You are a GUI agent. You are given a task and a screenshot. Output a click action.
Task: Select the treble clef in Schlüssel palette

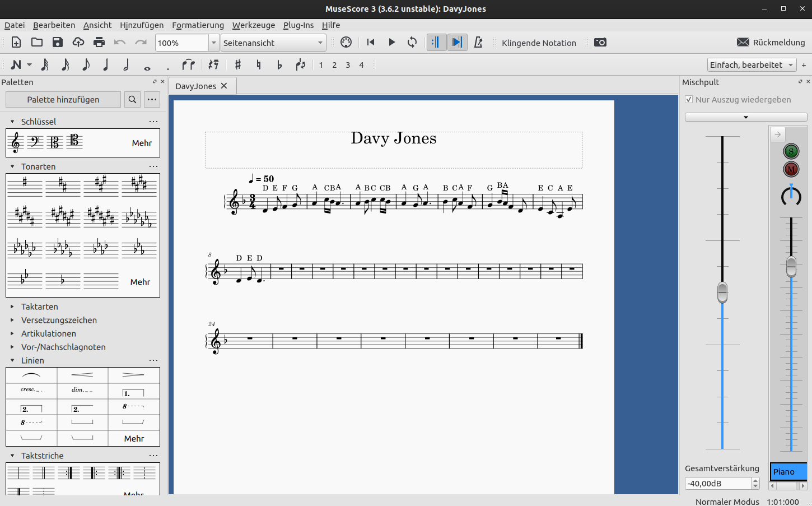pos(16,142)
